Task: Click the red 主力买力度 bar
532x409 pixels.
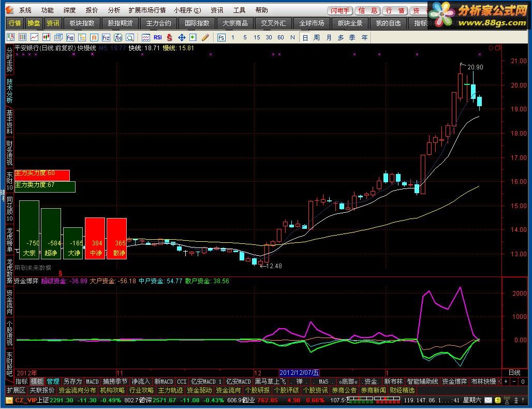Action: (42, 175)
